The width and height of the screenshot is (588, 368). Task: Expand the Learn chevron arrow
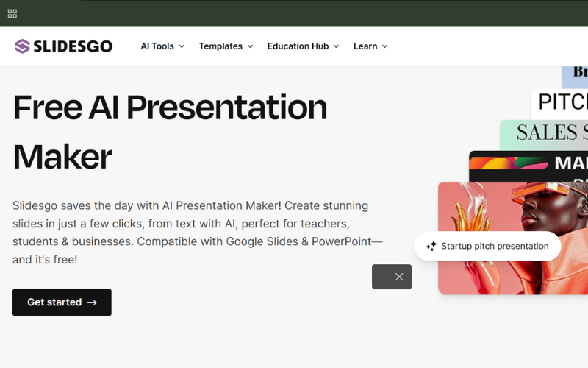(x=384, y=46)
